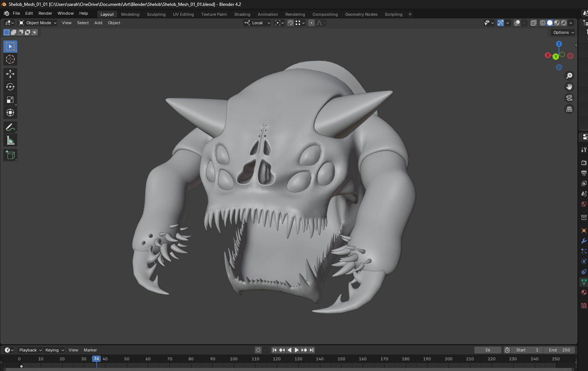Toggle camera view in viewport
The width and height of the screenshot is (588, 371).
569,98
